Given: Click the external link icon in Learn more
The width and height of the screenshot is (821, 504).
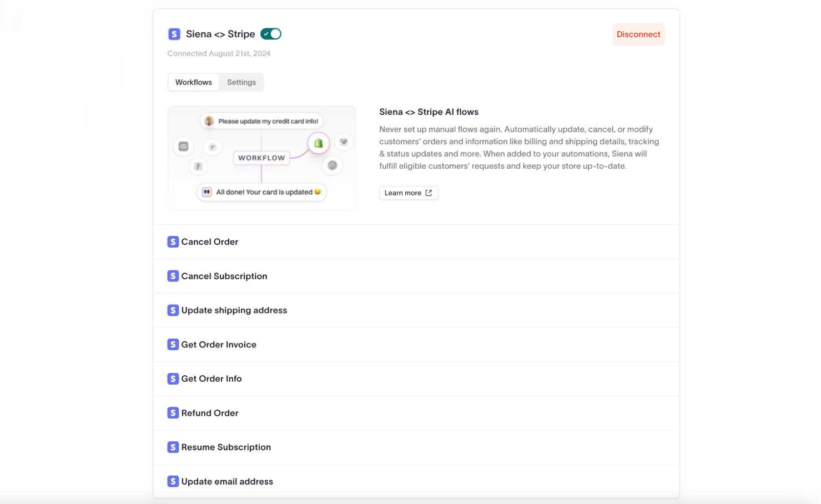Looking at the screenshot, I should click(x=429, y=193).
